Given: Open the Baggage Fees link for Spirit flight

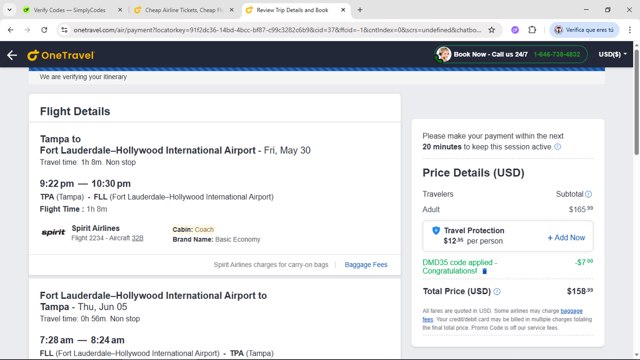Looking at the screenshot, I should tap(366, 265).
